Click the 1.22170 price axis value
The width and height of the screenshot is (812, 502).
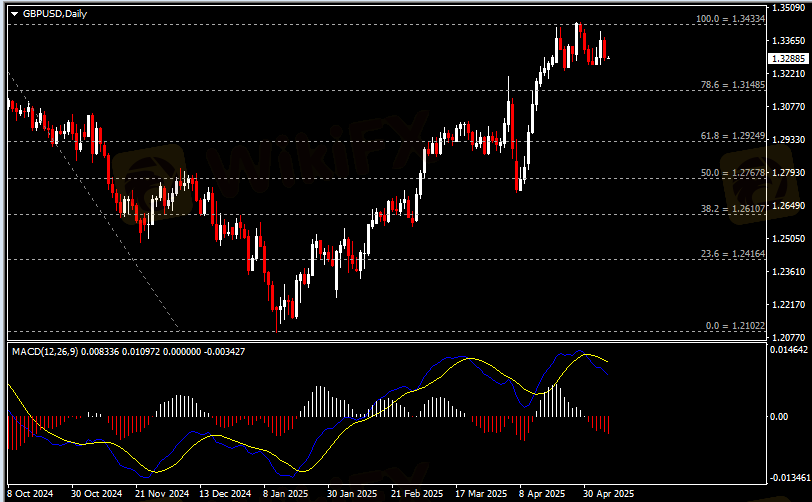[x=789, y=305]
